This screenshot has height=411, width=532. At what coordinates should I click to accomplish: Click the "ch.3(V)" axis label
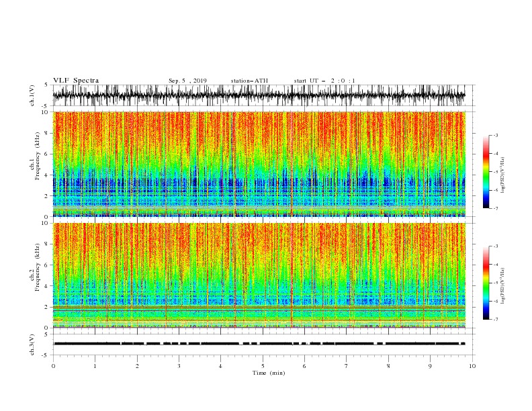coord(32,345)
